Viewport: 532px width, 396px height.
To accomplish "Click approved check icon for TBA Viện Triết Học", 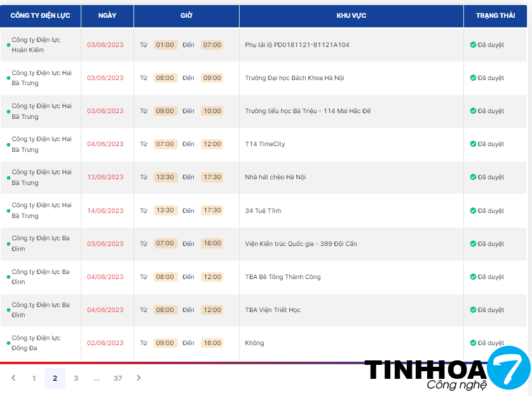I will click(473, 310).
